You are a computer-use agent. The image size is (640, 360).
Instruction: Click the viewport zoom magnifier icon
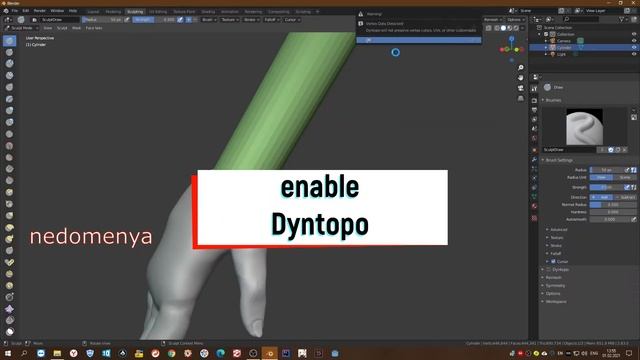[520, 67]
